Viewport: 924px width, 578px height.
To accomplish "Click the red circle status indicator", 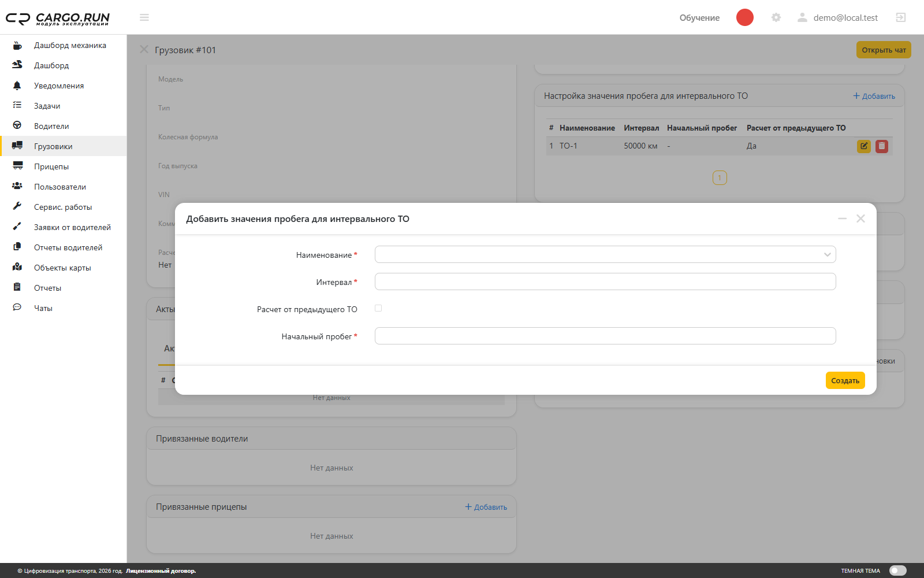I will click(745, 17).
